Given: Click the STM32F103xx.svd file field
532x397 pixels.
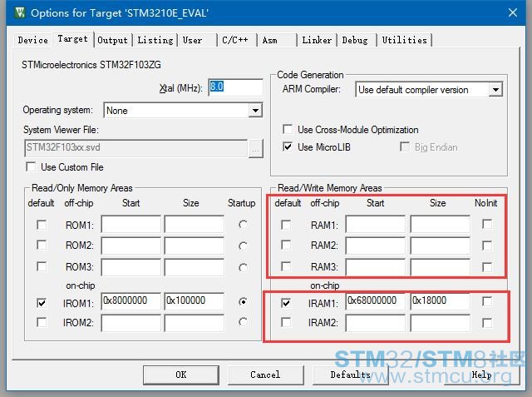Looking at the screenshot, I should point(135,147).
